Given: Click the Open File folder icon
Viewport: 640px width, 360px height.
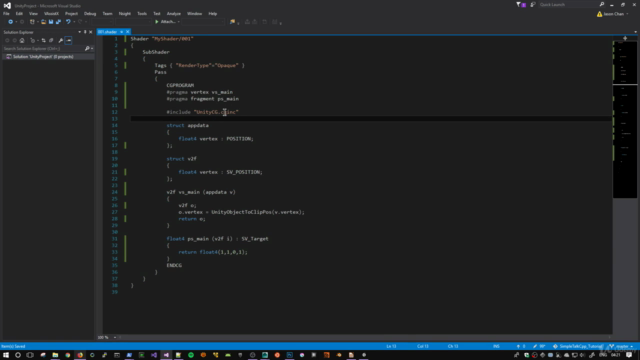Looking at the screenshot, I should [x=43, y=22].
